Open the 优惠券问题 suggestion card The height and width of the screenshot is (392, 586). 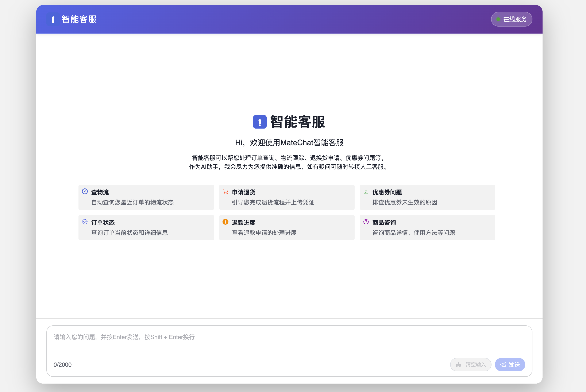tap(427, 197)
